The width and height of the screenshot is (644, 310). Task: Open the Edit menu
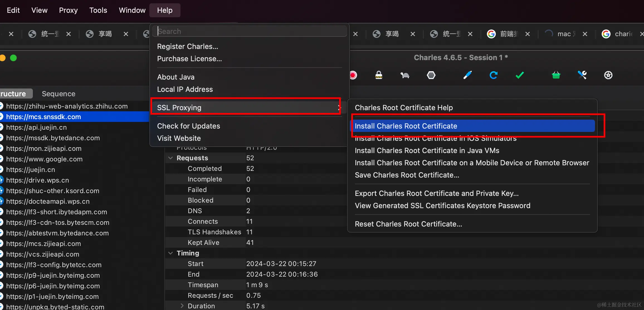(x=13, y=10)
